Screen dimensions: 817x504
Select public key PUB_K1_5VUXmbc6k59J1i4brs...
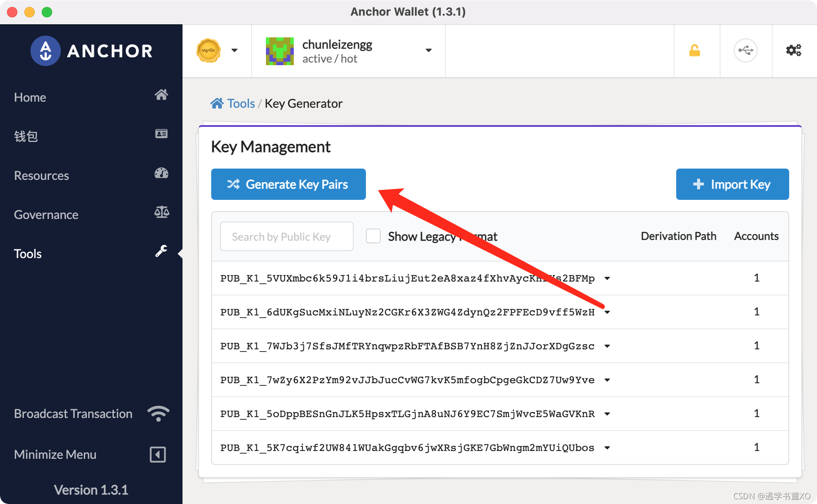point(407,278)
